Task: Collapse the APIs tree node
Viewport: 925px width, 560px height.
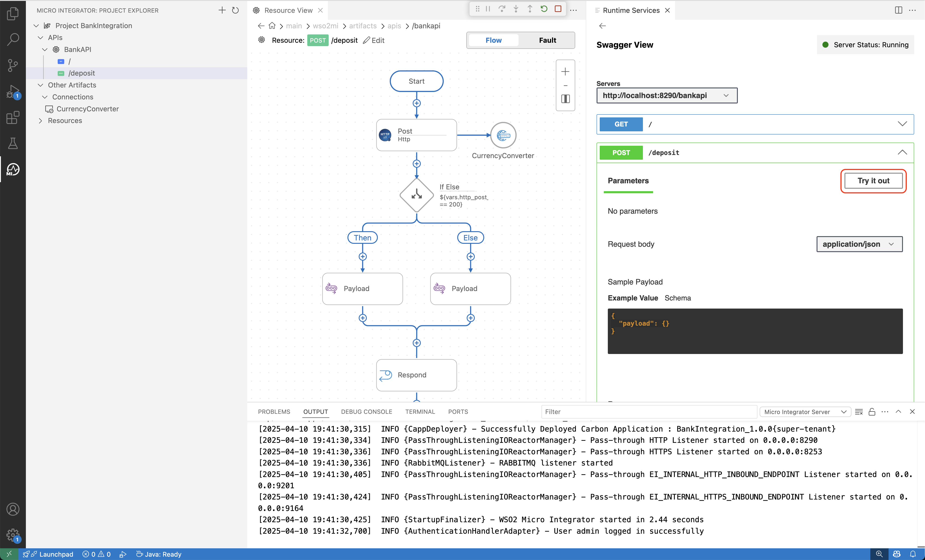Action: click(40, 38)
